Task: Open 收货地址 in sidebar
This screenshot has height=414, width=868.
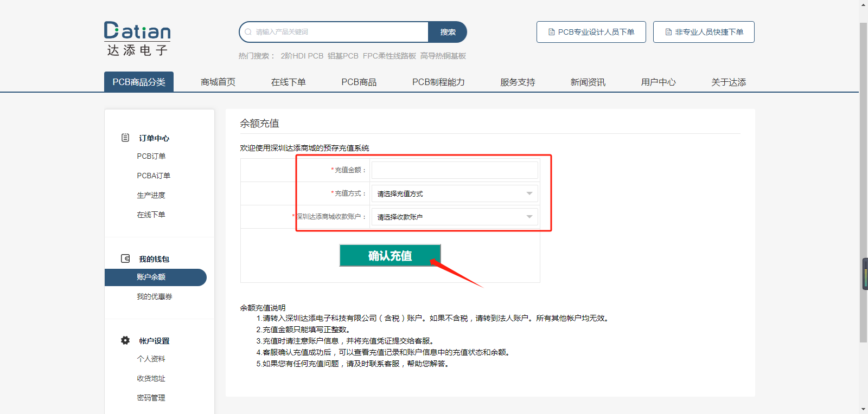Action: coord(151,378)
